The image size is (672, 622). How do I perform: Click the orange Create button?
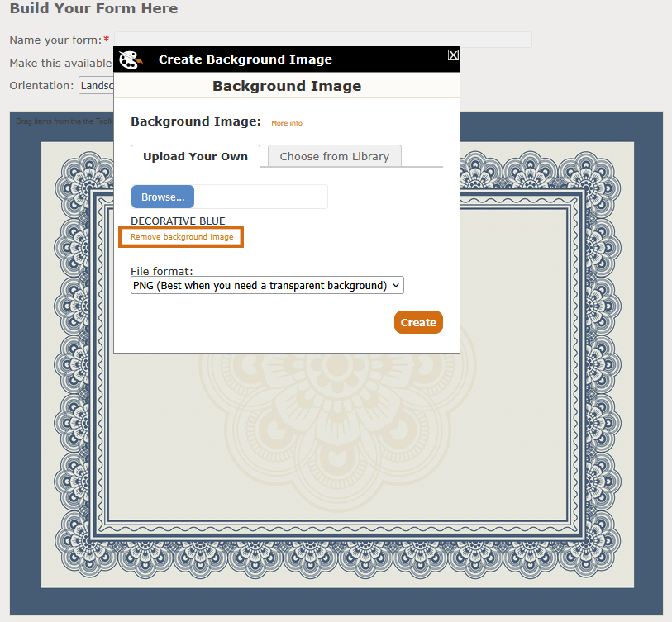click(x=418, y=322)
